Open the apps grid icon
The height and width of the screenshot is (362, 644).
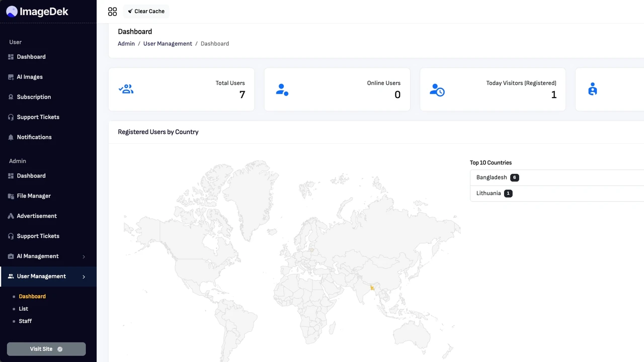click(112, 12)
